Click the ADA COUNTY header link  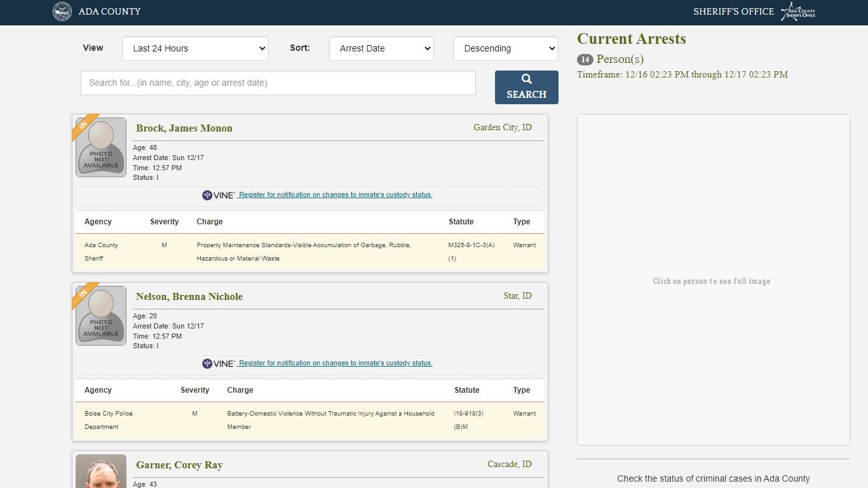point(110,11)
